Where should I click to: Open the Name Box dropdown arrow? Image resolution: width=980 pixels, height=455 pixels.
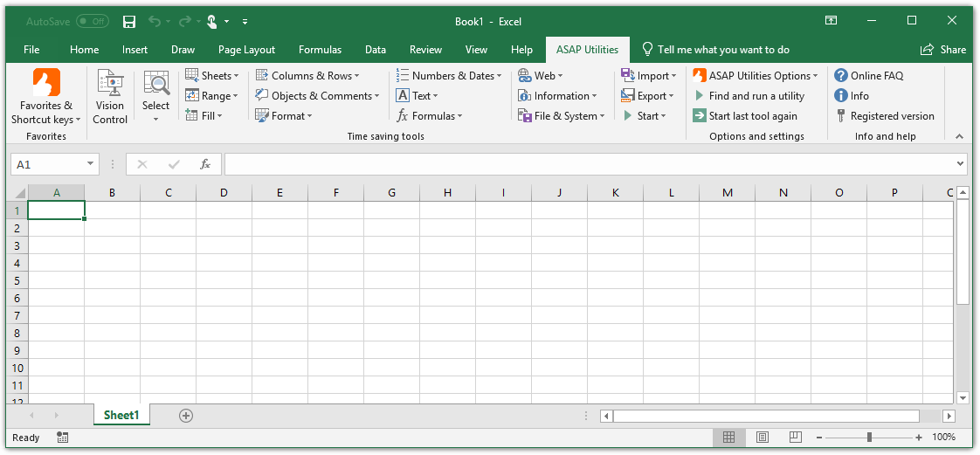[x=91, y=164]
